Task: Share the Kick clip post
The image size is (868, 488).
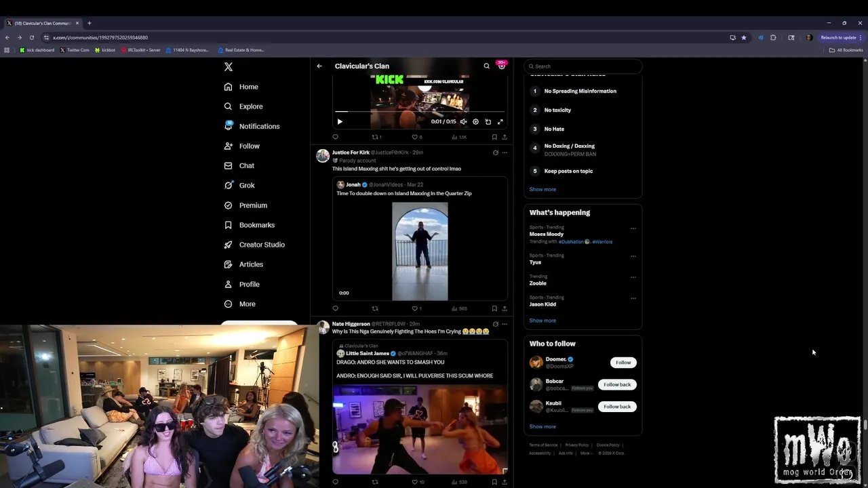Action: click(504, 137)
